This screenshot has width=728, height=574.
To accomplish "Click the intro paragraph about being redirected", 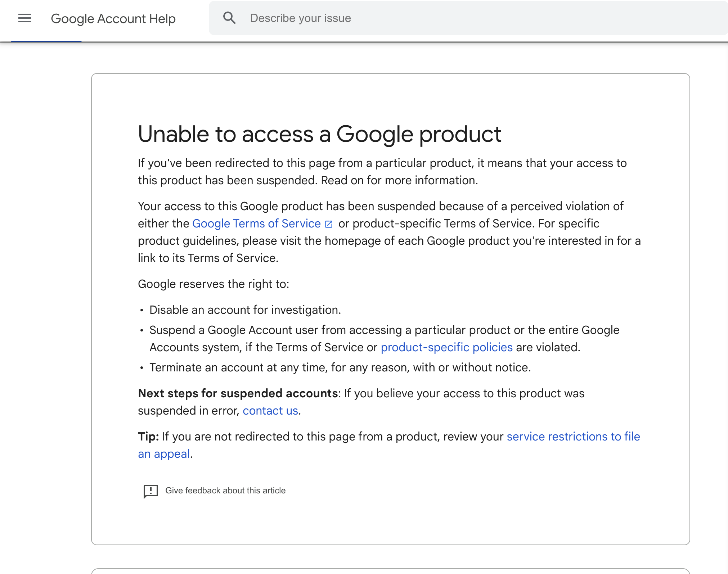I will coord(382,172).
